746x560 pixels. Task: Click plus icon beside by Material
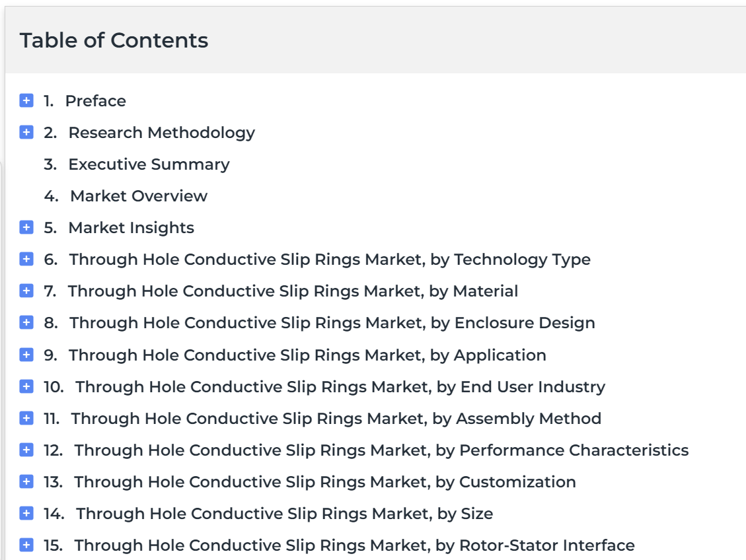(26, 291)
